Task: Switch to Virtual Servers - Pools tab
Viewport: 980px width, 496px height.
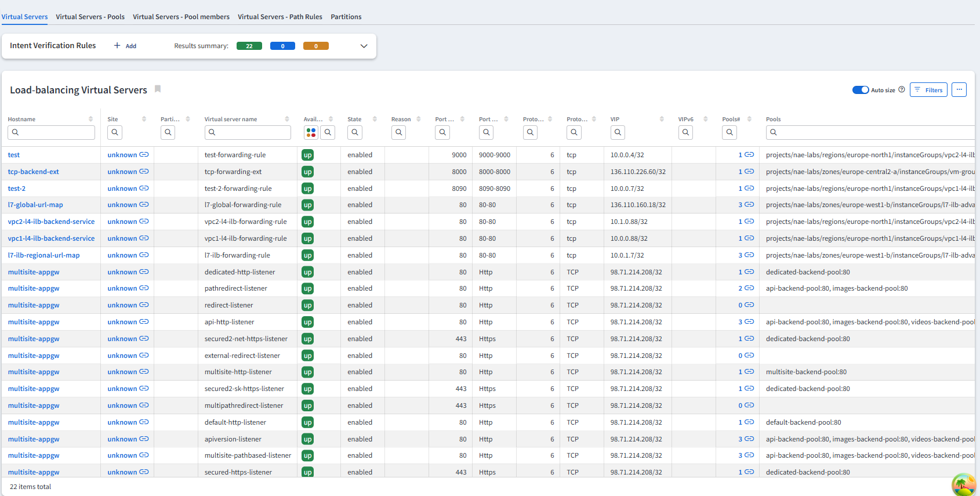Action: tap(90, 17)
